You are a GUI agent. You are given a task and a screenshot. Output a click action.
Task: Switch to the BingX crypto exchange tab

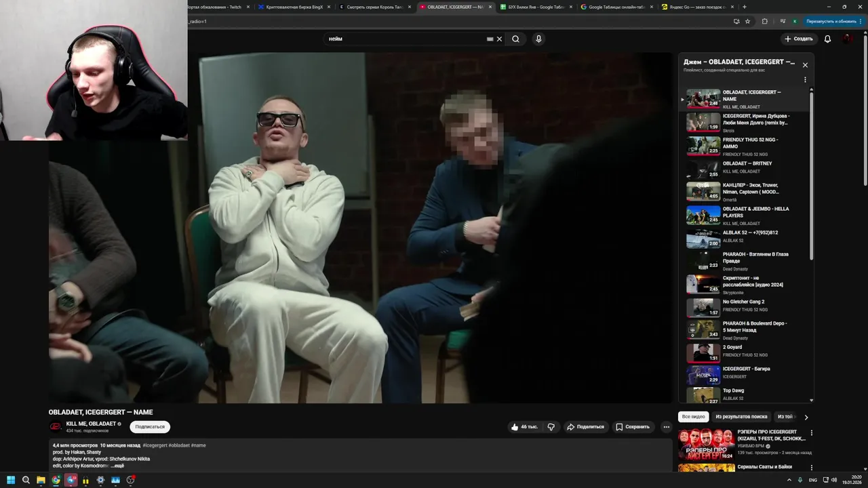click(294, 7)
